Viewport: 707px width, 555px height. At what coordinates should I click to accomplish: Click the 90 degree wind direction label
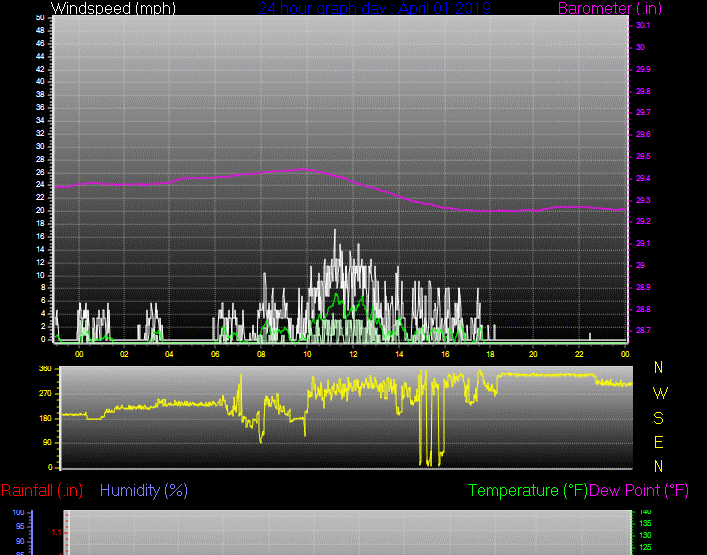click(47, 443)
